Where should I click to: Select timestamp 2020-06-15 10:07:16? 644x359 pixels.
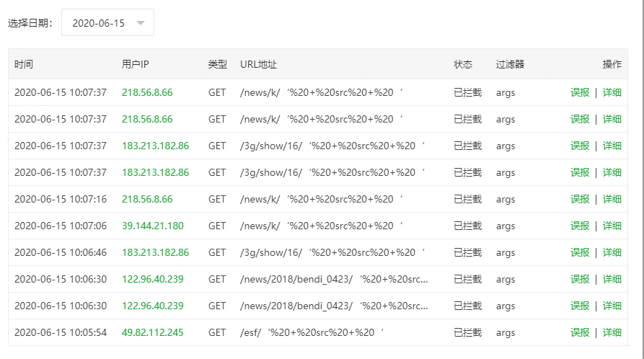tap(61, 199)
